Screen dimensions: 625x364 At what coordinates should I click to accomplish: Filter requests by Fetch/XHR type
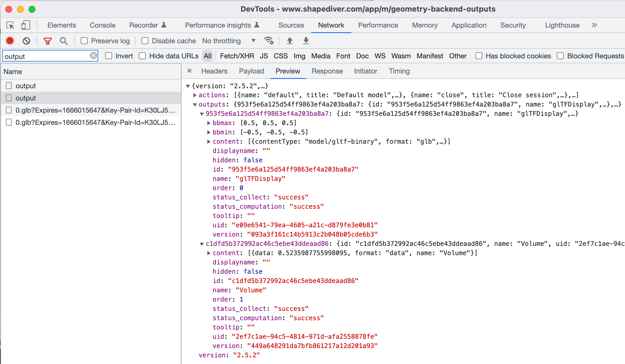(237, 56)
